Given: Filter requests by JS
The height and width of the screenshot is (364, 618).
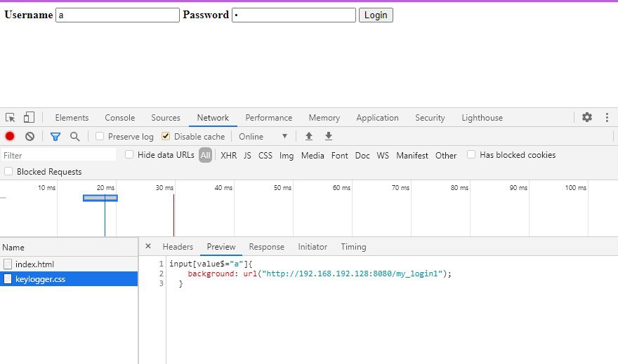Looking at the screenshot, I should pos(247,156).
